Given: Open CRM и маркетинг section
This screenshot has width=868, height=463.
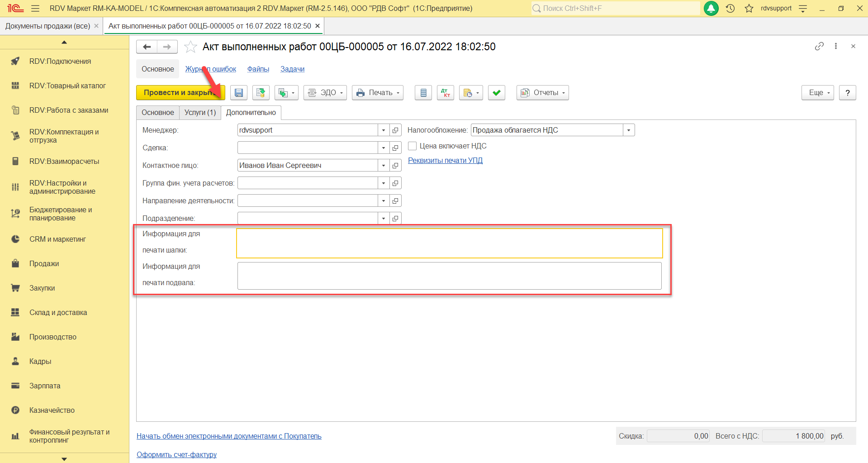Looking at the screenshot, I should tap(57, 239).
